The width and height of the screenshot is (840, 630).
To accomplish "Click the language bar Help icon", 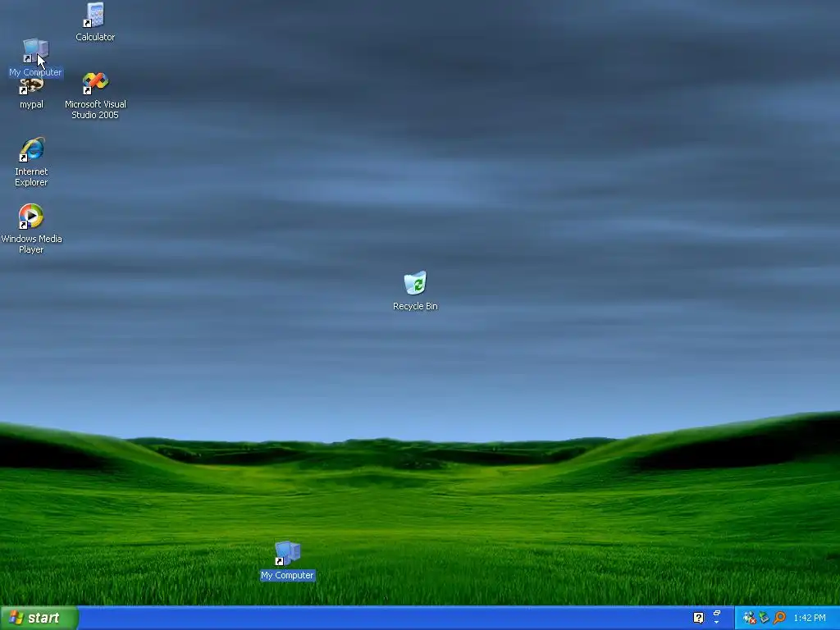I will tap(698, 618).
